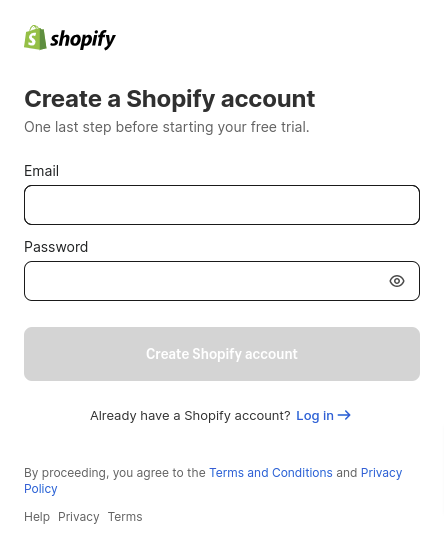This screenshot has height=541, width=444.
Task: Click the word and between legal links
Action: [x=346, y=473]
